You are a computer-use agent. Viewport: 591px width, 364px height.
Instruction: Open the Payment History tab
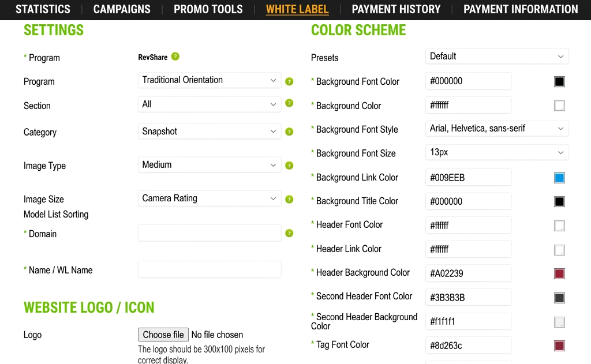point(396,9)
